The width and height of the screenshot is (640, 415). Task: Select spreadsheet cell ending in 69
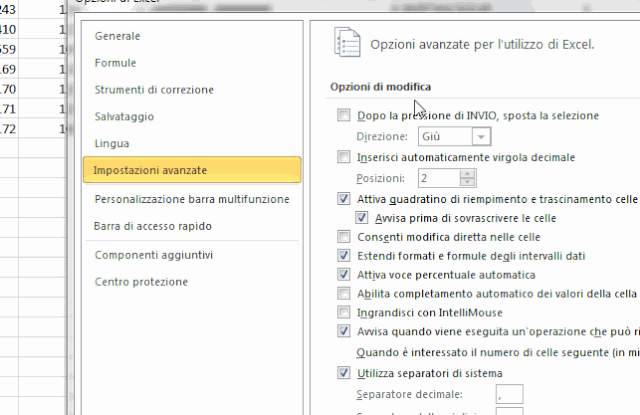9,69
